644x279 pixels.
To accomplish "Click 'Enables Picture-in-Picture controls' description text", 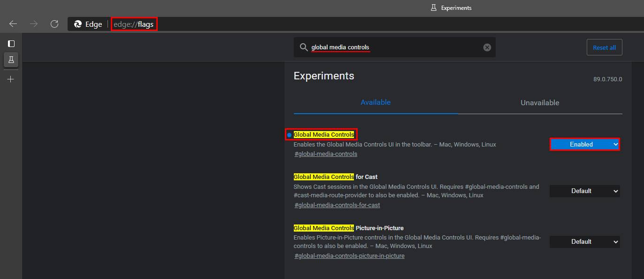I will (x=417, y=242).
